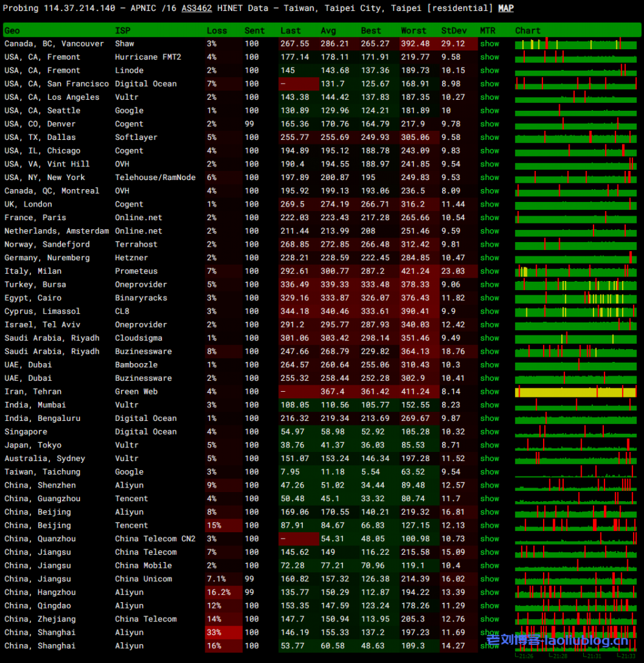Click the StDev column header
Image resolution: width=644 pixels, height=663 pixels.
pos(452,30)
